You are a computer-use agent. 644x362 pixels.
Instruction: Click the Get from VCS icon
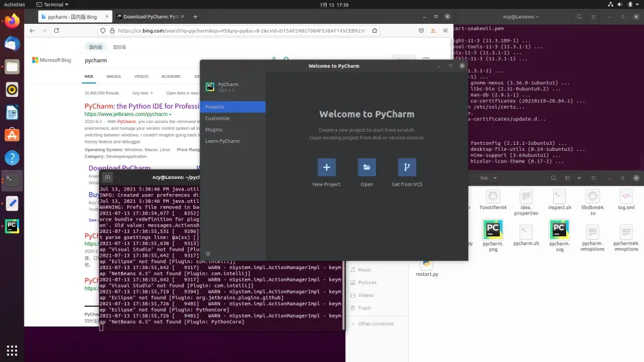point(407,167)
